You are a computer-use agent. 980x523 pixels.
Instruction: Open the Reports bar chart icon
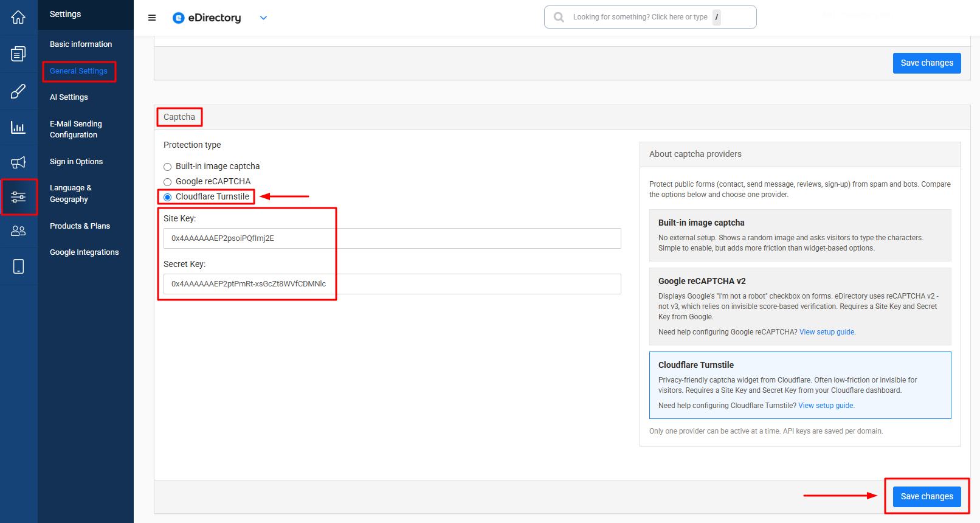tap(18, 127)
